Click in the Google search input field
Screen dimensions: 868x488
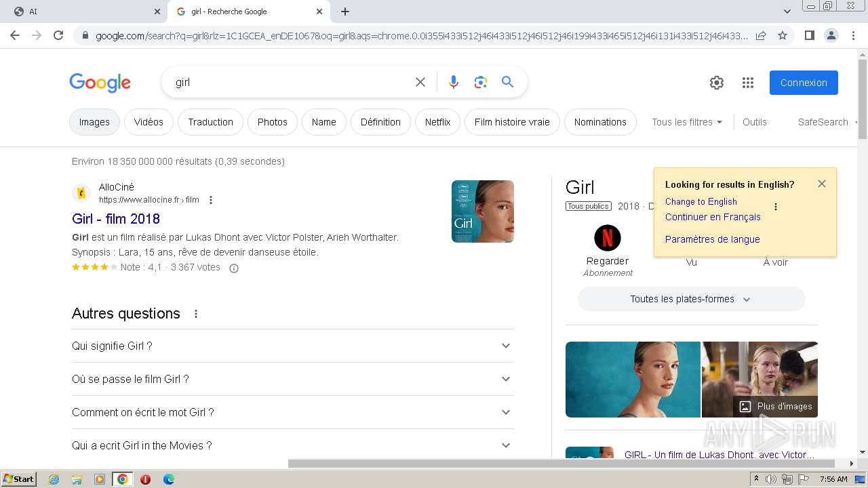coord(292,82)
